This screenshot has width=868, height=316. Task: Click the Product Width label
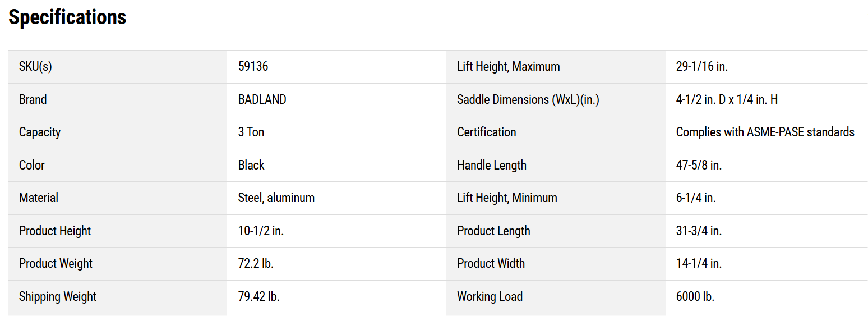(x=491, y=263)
